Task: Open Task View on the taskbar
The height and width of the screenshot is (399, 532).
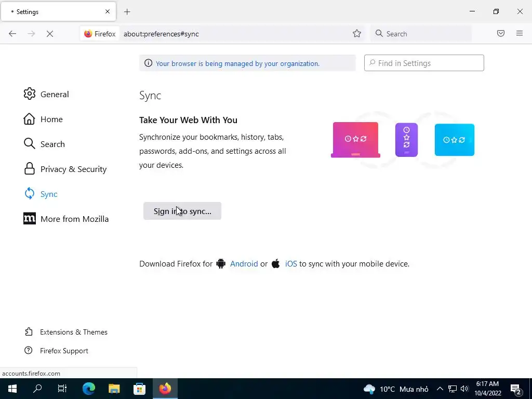Action: 62,389
